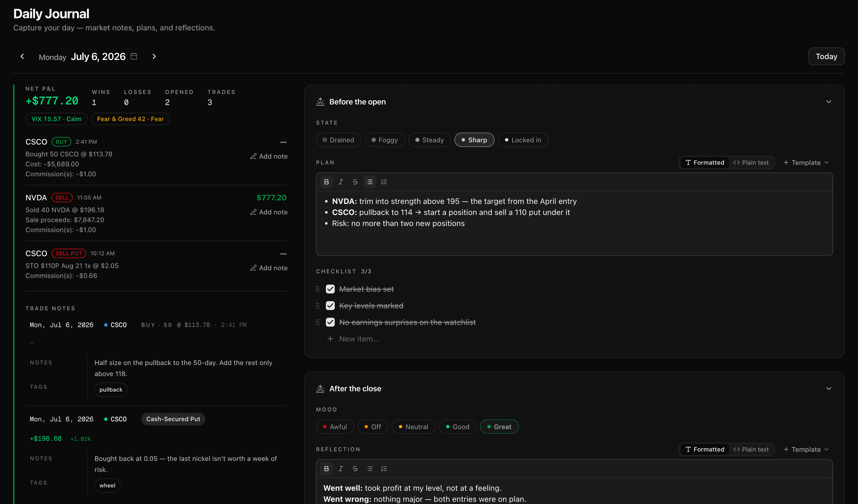This screenshot has height=504, width=858.
Task: Click the New item checklist field
Action: tap(359, 339)
